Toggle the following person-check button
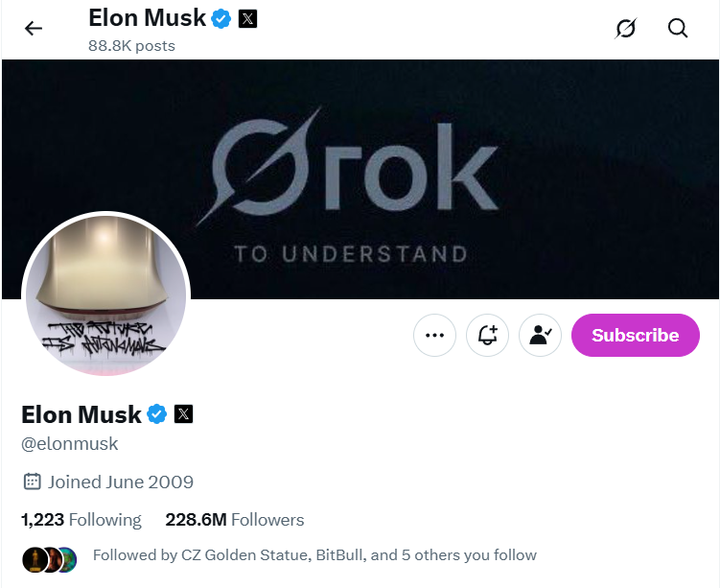This screenshot has width=720, height=588. (540, 336)
